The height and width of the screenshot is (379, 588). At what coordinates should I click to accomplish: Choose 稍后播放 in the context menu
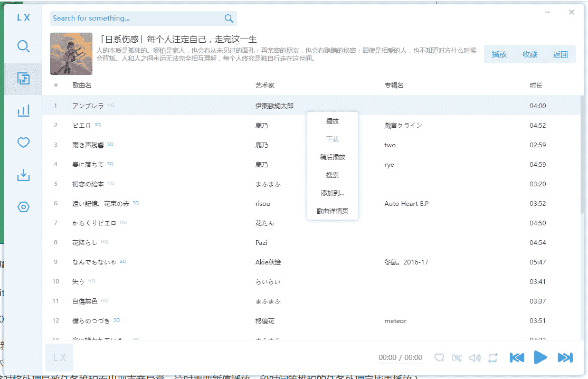click(x=332, y=157)
